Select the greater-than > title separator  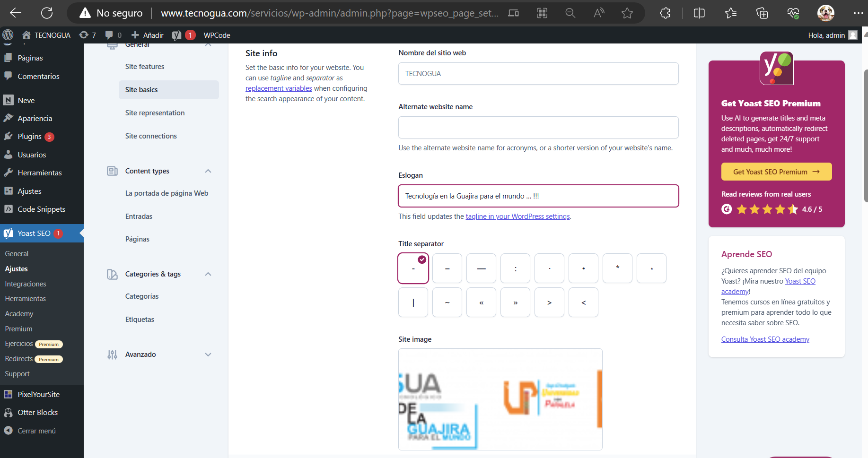pos(550,302)
